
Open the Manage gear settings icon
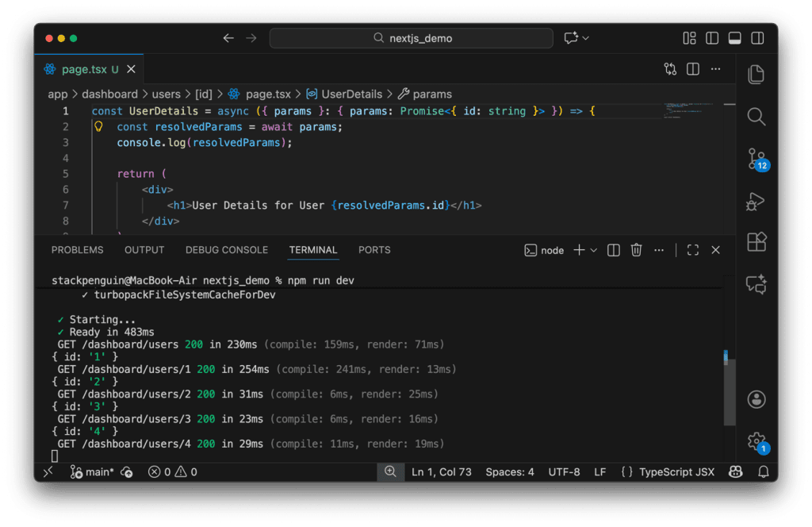click(x=756, y=440)
